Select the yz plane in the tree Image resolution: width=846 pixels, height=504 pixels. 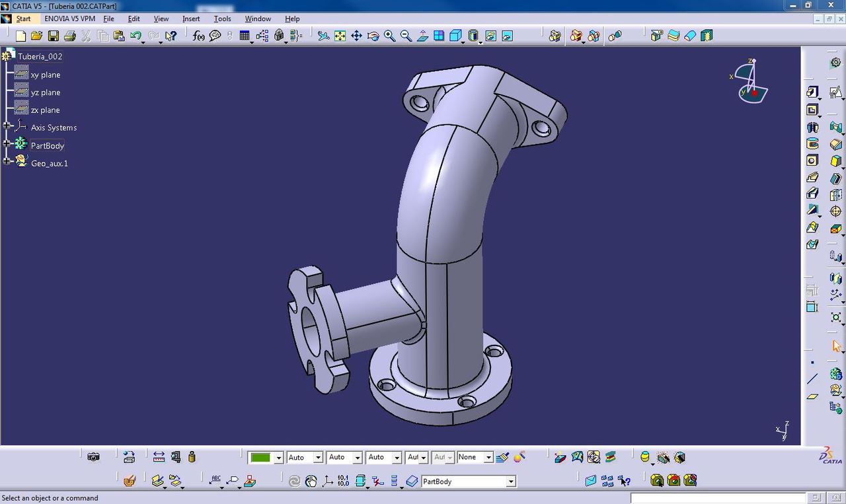(x=45, y=92)
